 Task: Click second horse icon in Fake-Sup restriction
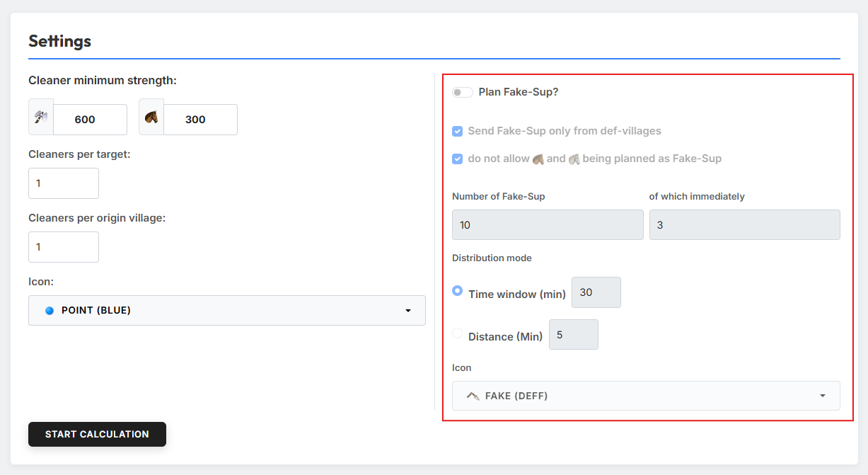(x=574, y=159)
